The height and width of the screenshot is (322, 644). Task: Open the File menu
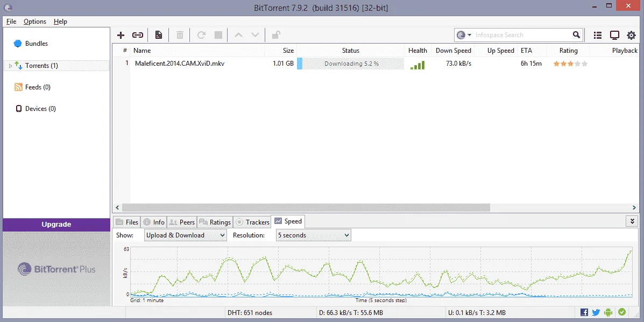[11, 22]
